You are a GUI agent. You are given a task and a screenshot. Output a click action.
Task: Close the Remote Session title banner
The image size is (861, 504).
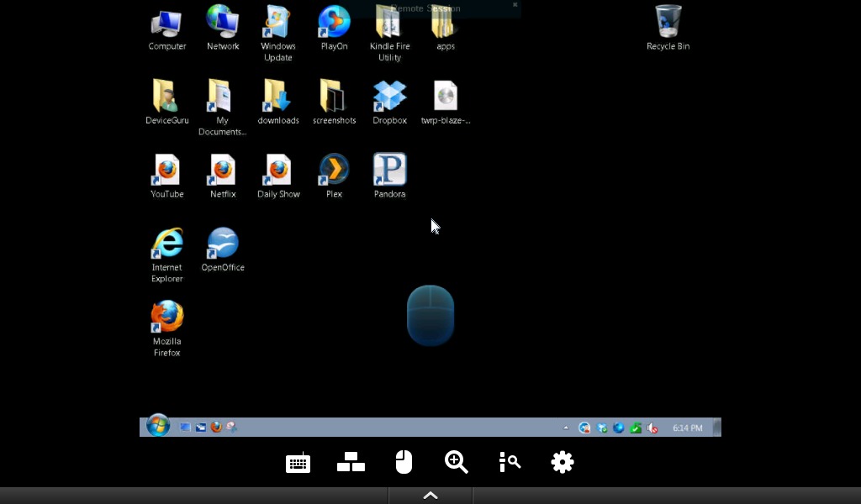pyautogui.click(x=515, y=4)
